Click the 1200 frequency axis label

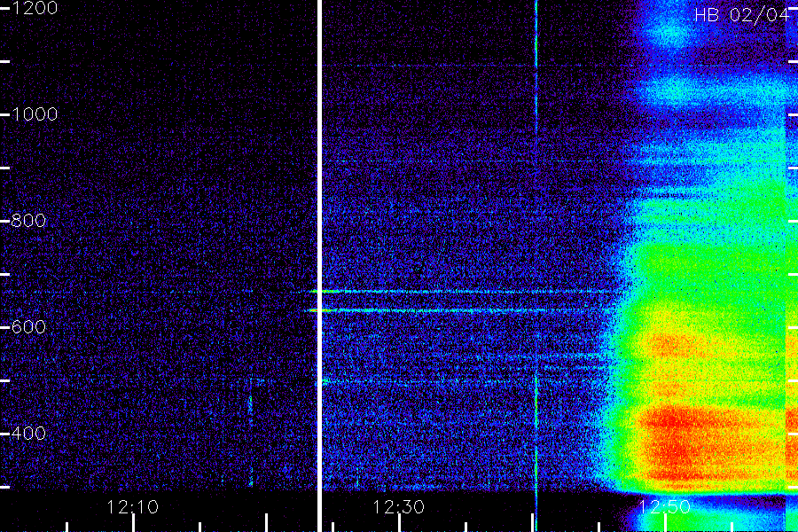tap(34, 8)
